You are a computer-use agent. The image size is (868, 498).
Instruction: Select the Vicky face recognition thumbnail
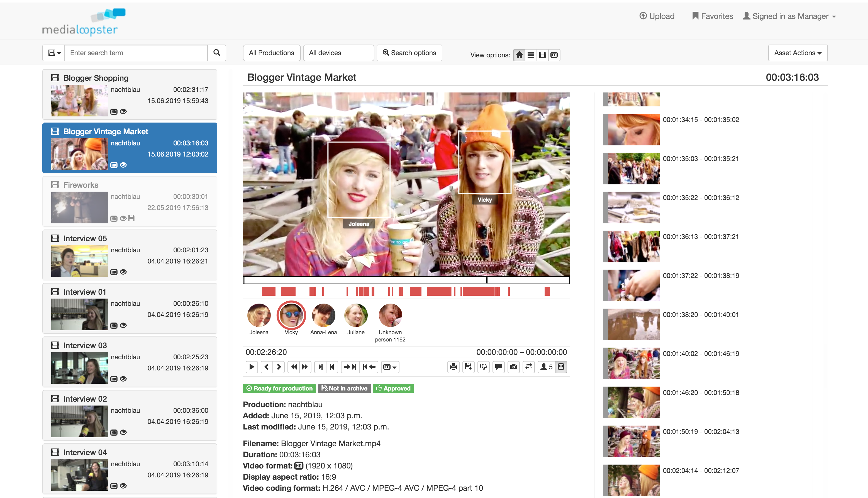point(291,315)
